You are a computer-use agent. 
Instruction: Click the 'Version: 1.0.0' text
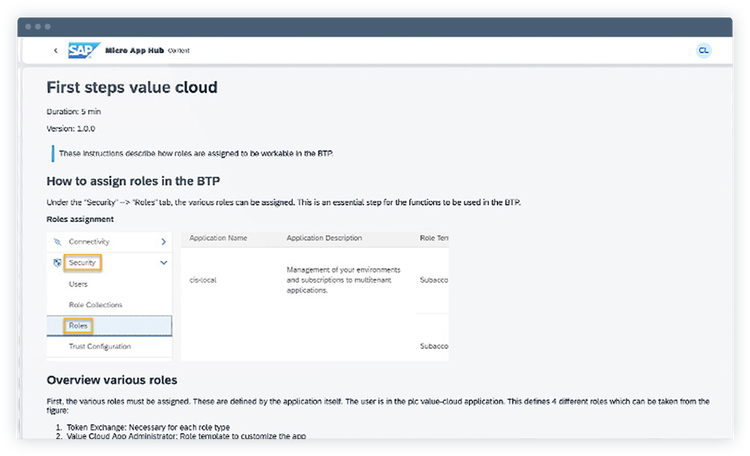[71, 129]
